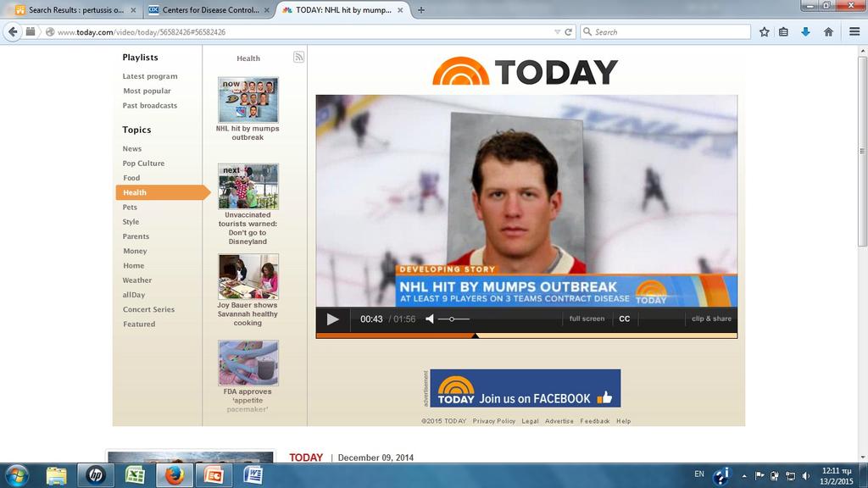Adjust the video volume slider
The image size is (868, 488).
[454, 319]
